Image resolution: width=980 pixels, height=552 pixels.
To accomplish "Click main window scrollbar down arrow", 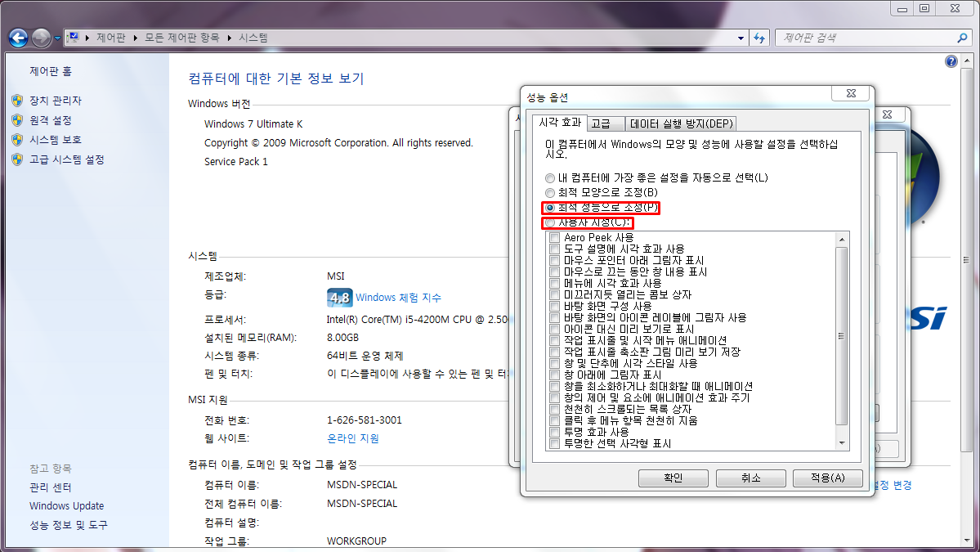I will pos(967,541).
